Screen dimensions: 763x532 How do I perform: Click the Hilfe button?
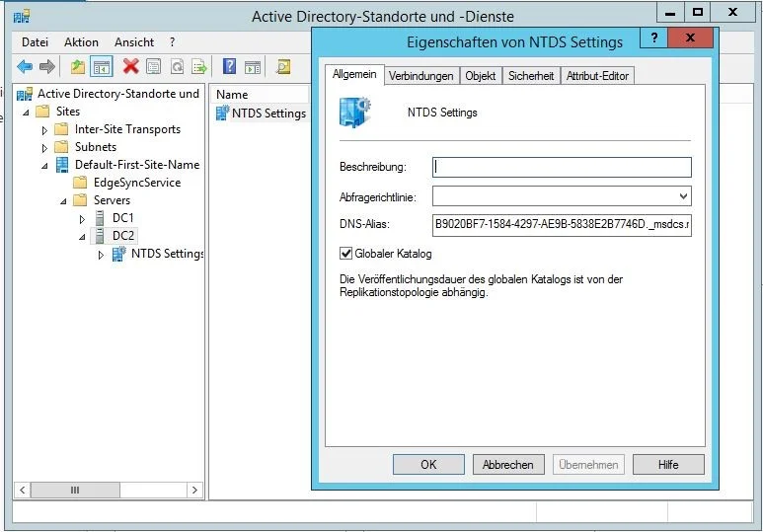pos(668,464)
